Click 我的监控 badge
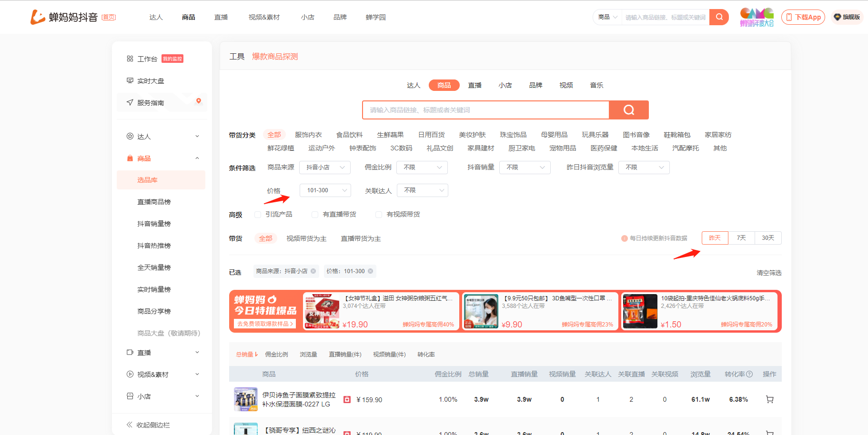 172,59
